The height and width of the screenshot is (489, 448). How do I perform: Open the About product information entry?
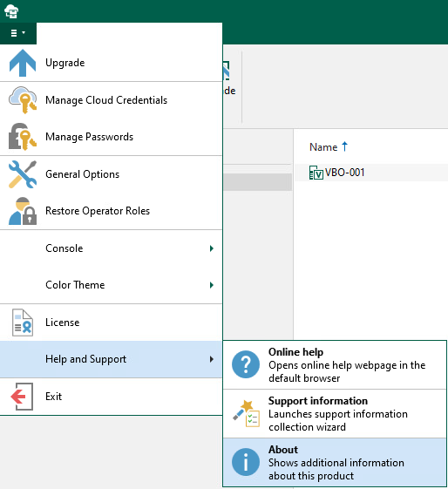click(335, 462)
